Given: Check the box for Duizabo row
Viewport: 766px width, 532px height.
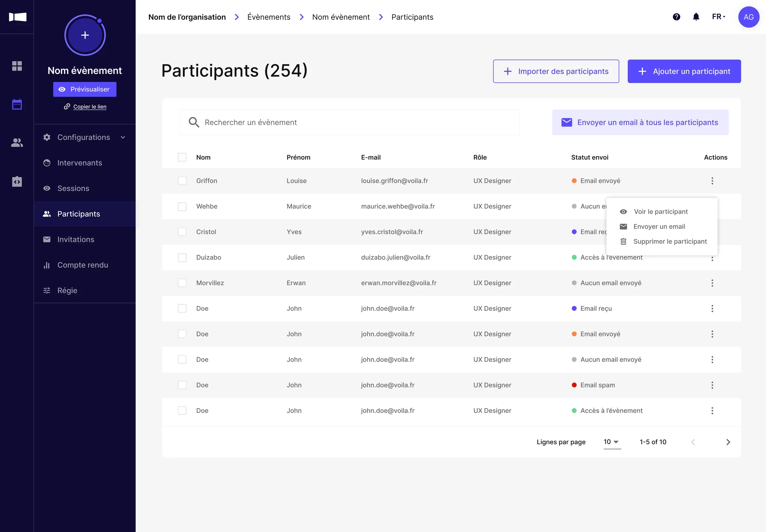Looking at the screenshot, I should (182, 257).
